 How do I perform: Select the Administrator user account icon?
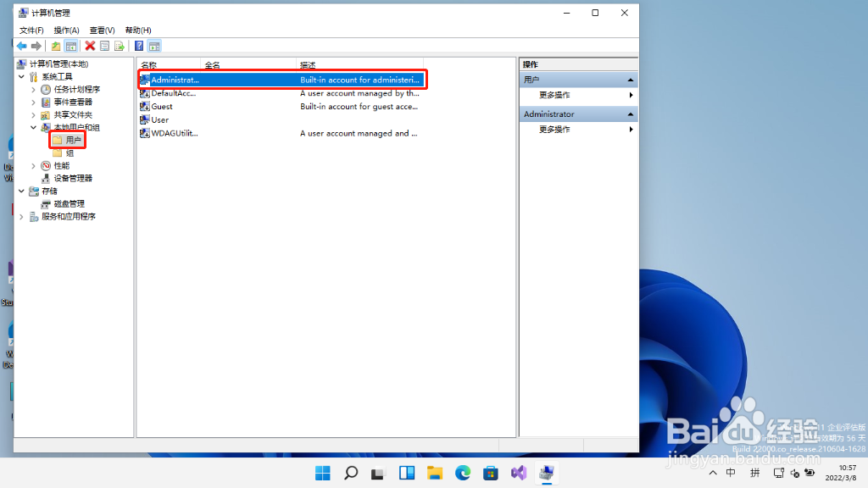145,80
